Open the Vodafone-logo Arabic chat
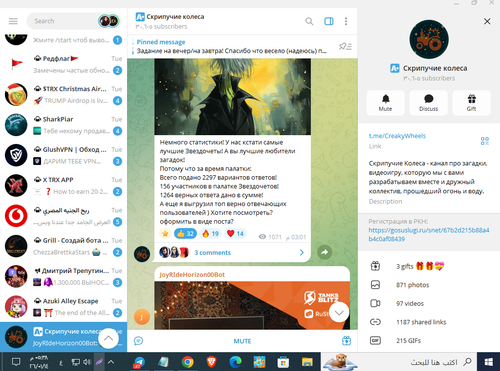The image size is (500, 371). tap(63, 216)
